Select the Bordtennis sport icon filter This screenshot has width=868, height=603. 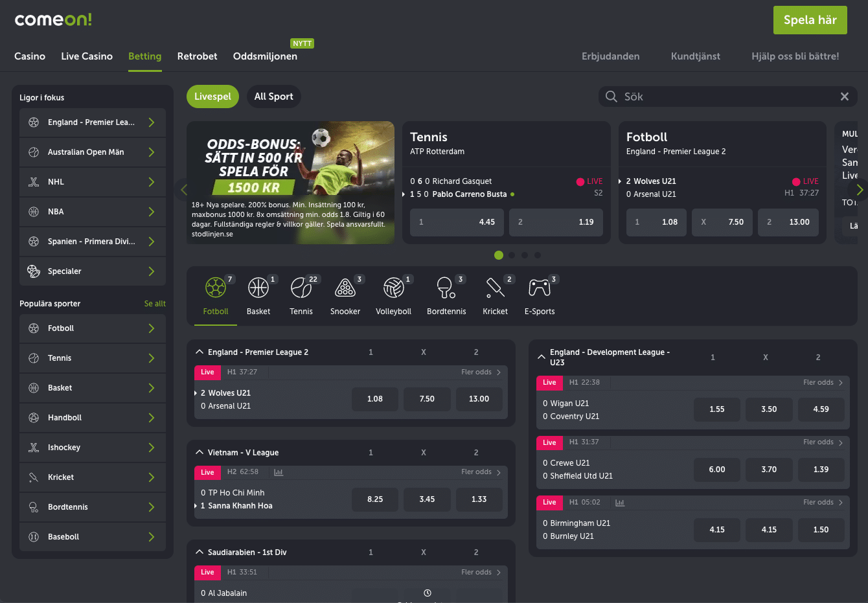(x=446, y=288)
